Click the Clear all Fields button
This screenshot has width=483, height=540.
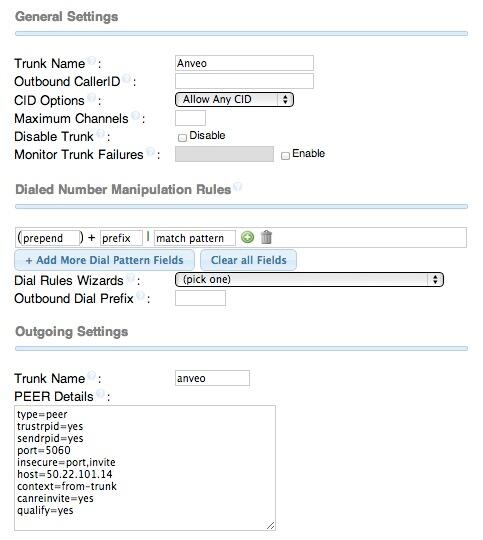[x=248, y=260]
